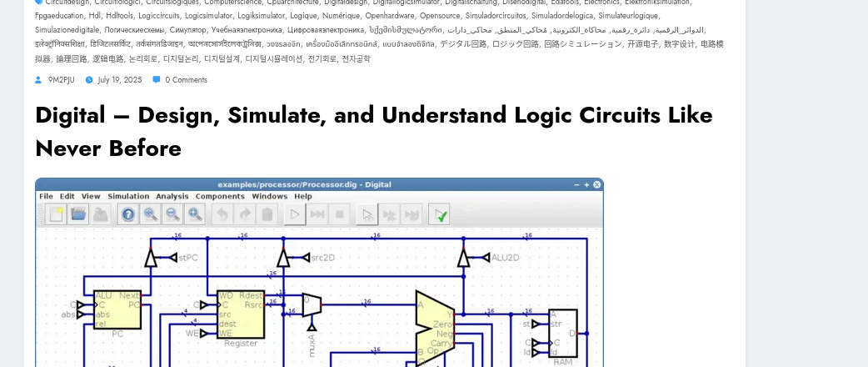Open the Analysis menu
This screenshot has height=367, width=868.
coord(172,196)
